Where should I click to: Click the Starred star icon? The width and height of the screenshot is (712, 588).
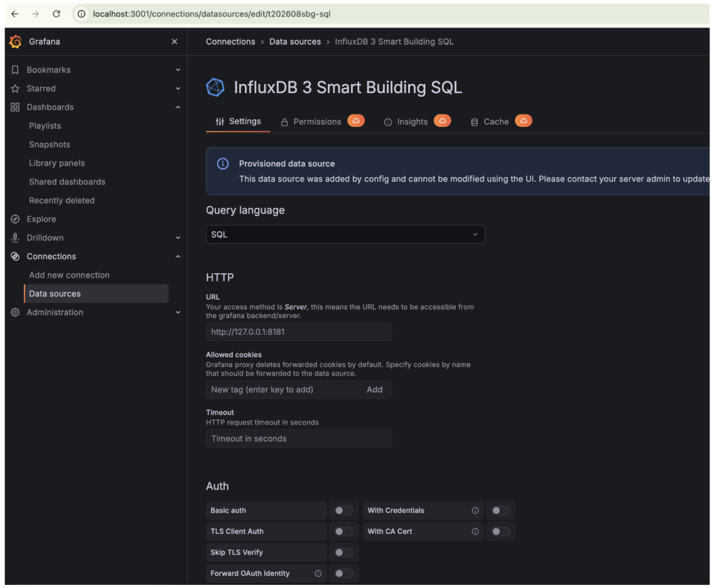[x=15, y=88]
